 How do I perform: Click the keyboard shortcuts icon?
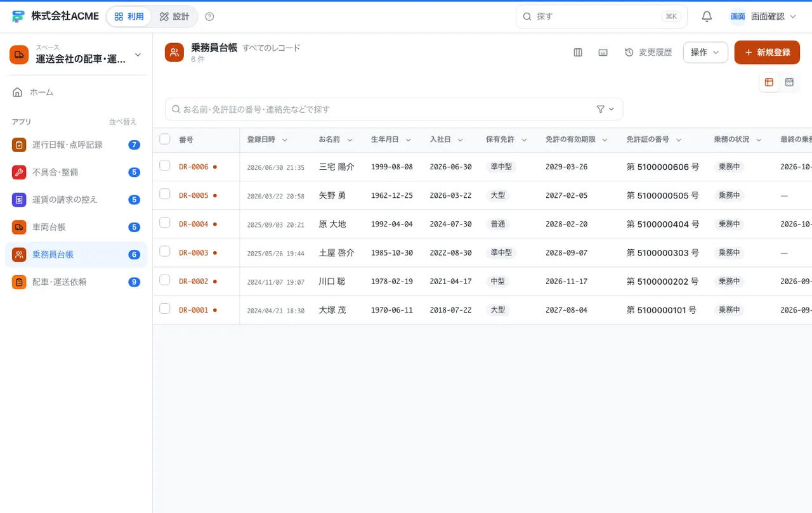tap(603, 52)
